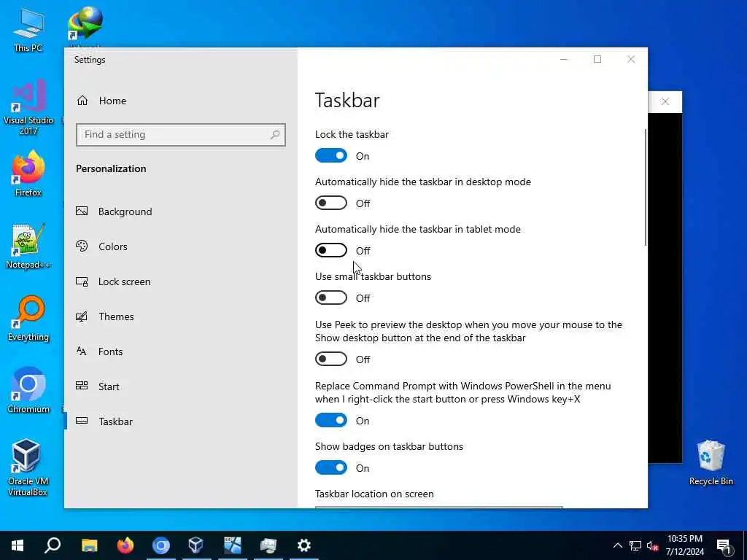
Task: Click the Background picture icon in the sidebar
Action: 82,211
